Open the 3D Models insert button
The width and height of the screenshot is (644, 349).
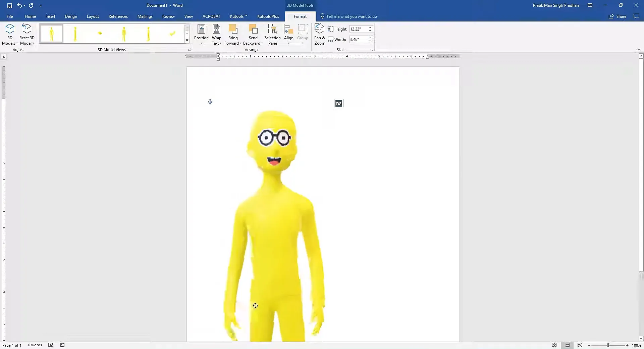10,34
